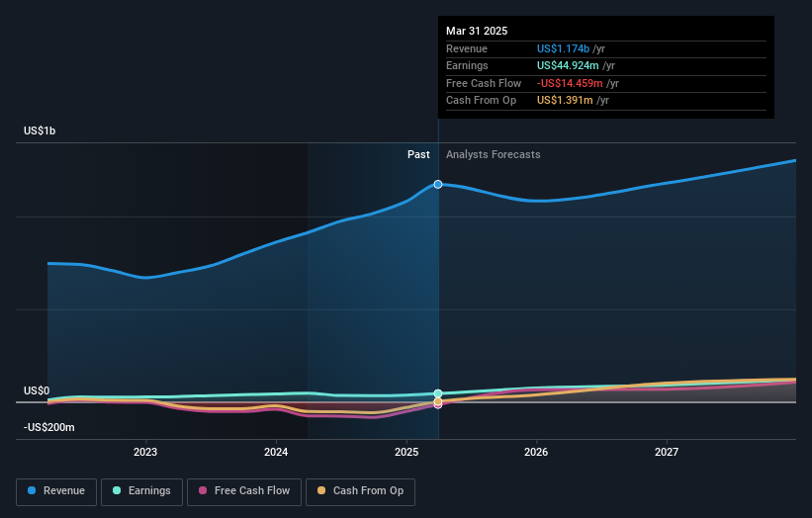Toggle the Cash From Op legend button
The width and height of the screenshot is (812, 518).
(360, 491)
